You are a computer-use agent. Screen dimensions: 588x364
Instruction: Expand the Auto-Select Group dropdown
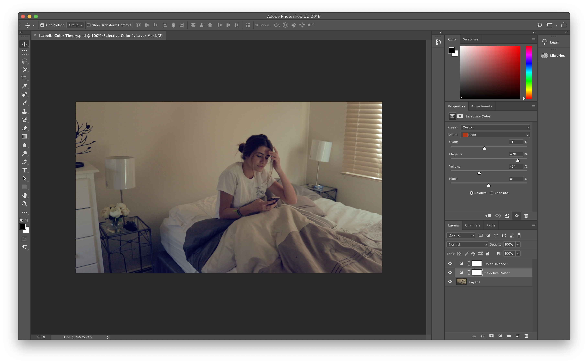click(75, 25)
